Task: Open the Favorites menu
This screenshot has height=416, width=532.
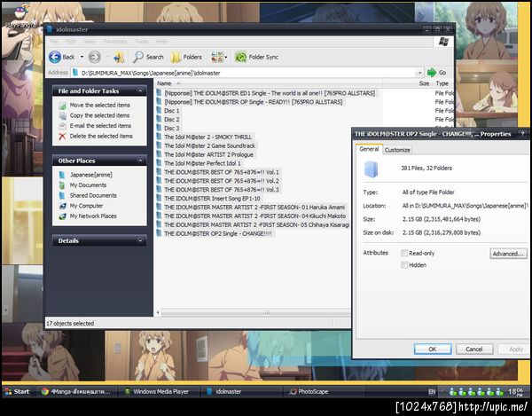Action: [x=115, y=42]
